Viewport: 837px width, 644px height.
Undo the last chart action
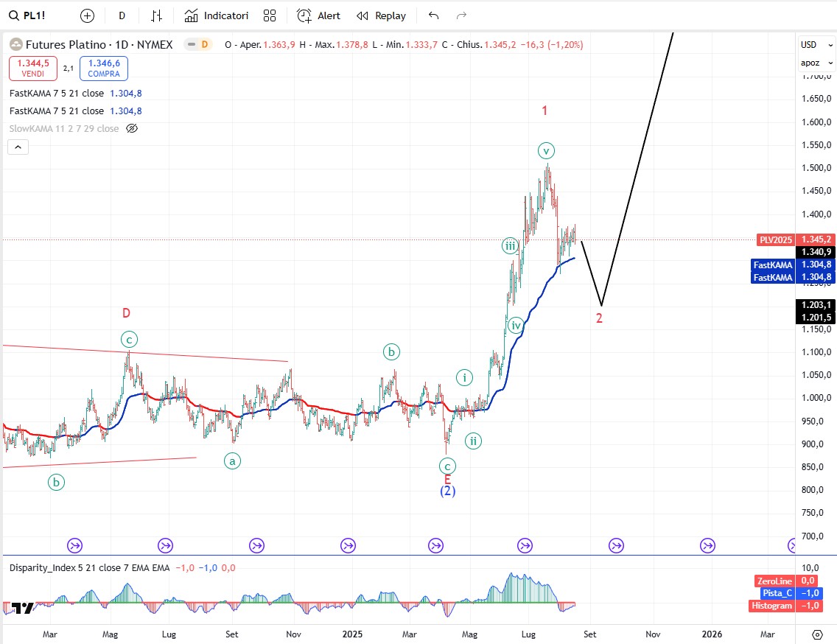coord(433,15)
